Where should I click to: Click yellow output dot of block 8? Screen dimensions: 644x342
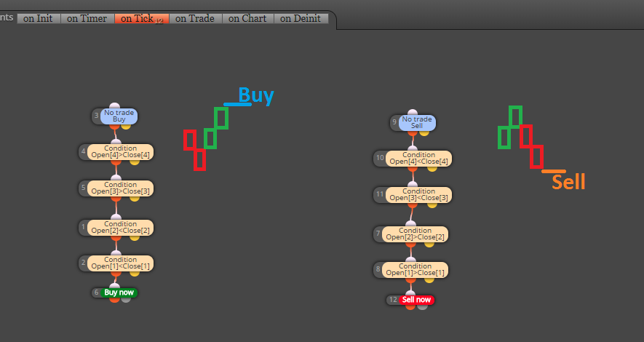[429, 280]
